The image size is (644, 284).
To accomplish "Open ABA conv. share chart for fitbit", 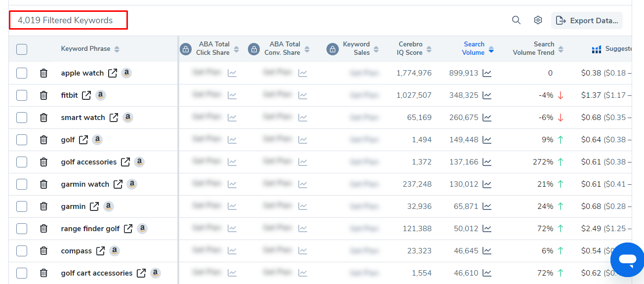I will 303,95.
